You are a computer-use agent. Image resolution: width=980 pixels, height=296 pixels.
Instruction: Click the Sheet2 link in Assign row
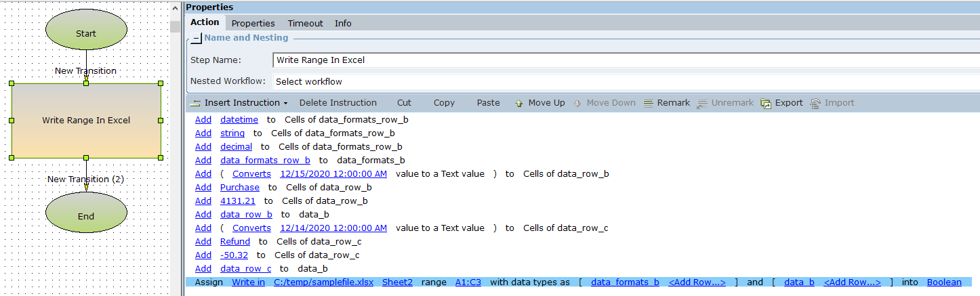coord(397,282)
